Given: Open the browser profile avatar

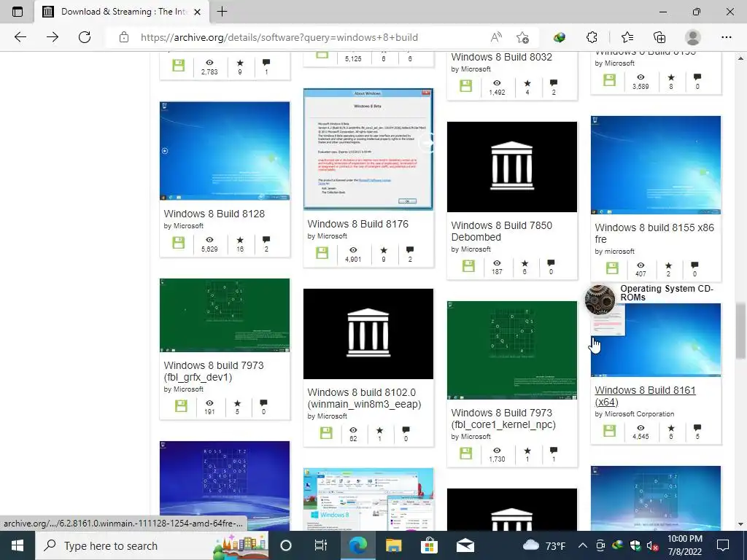Looking at the screenshot, I should point(693,37).
